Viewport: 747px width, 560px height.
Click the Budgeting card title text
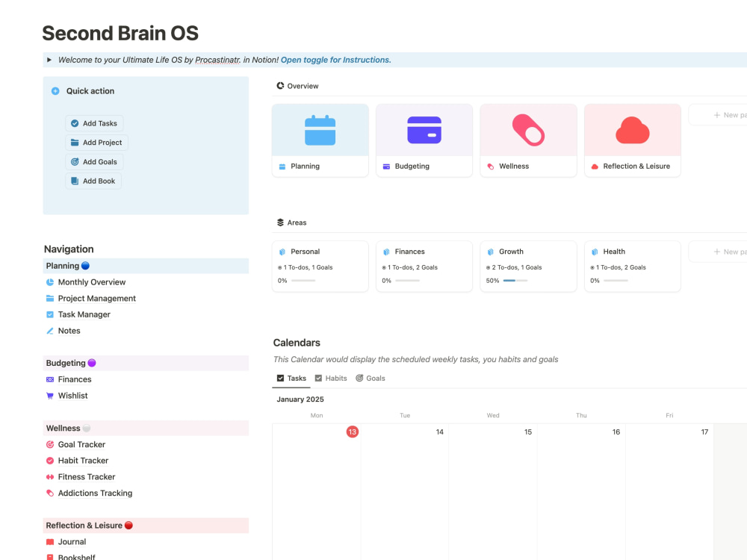coord(412,167)
